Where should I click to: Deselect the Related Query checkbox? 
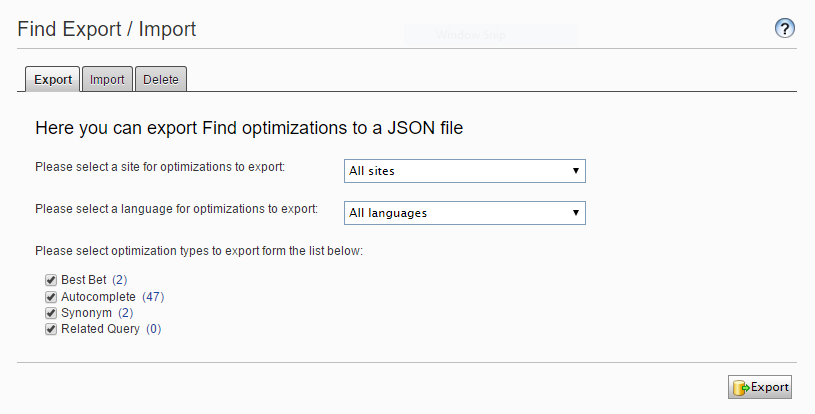[x=50, y=329]
